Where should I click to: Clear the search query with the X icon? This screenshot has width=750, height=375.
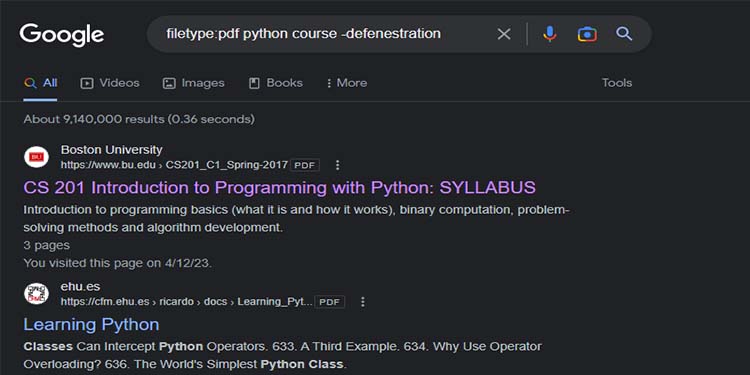(504, 34)
